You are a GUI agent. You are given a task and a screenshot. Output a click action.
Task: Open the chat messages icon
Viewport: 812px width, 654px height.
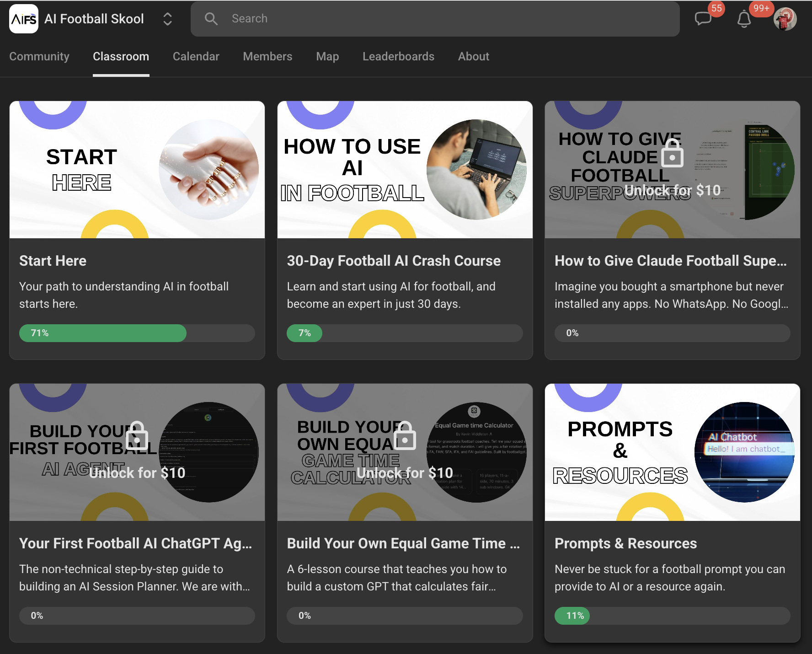pos(703,19)
